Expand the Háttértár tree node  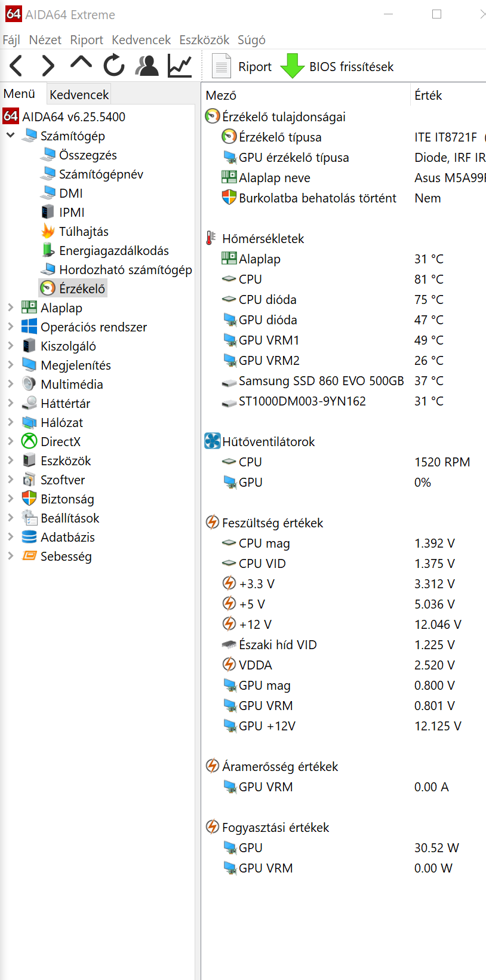pyautogui.click(x=10, y=403)
